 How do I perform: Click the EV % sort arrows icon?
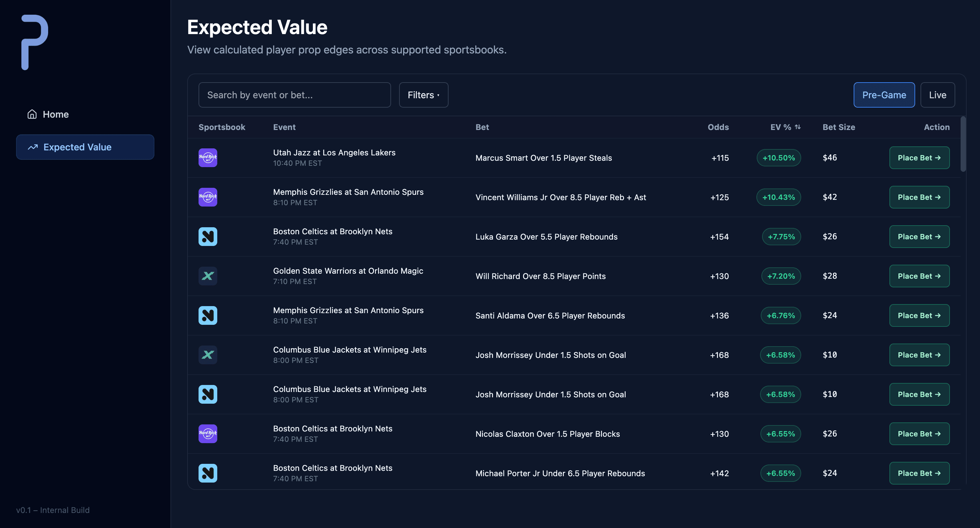[798, 127]
